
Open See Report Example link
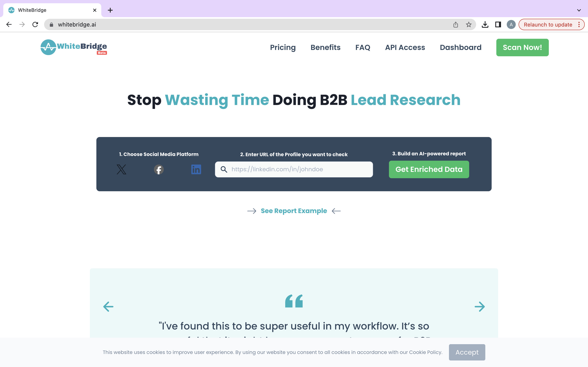(x=294, y=211)
